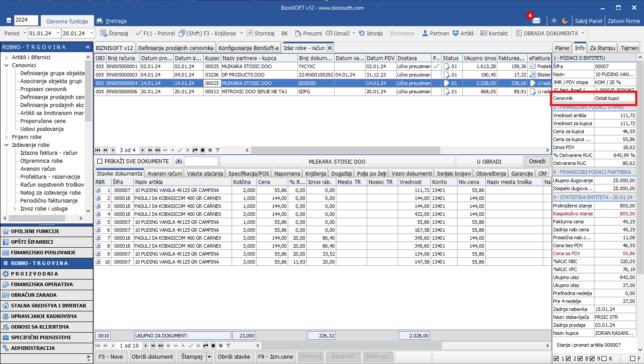Click the Štampaj printer icon in toolbar
The image size is (644, 364).
104,33
